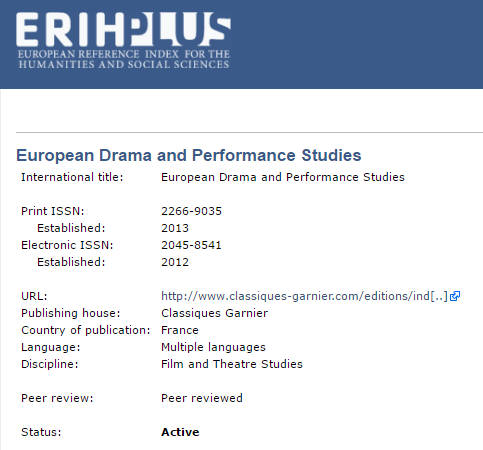Click the ERIH PLUS logo
The width and height of the screenshot is (483, 450).
(123, 40)
